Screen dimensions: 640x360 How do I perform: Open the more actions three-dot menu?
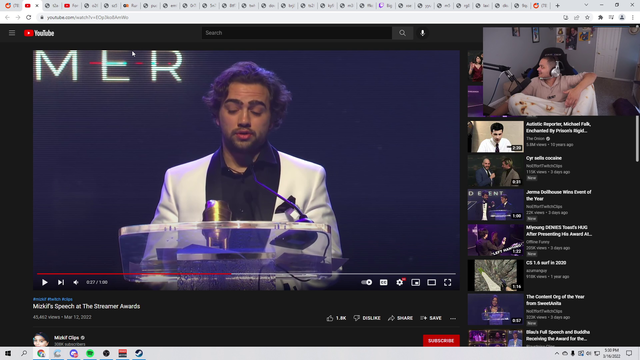point(453,318)
